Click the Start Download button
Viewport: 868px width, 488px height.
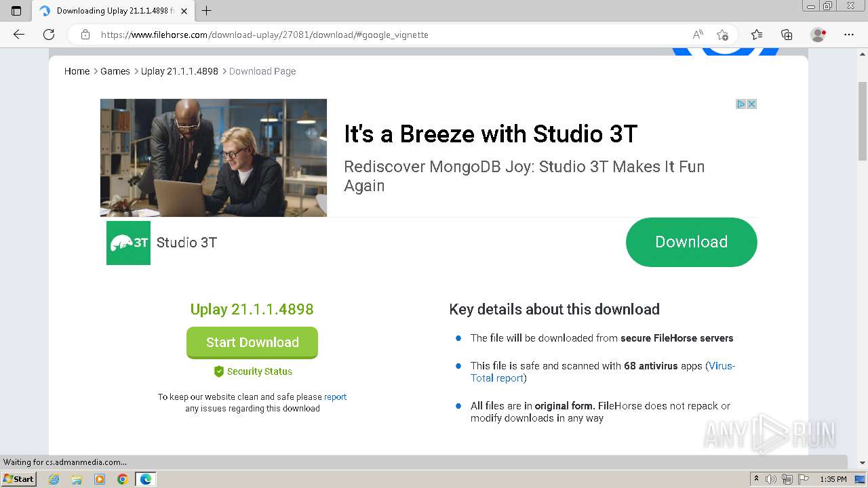(x=252, y=342)
